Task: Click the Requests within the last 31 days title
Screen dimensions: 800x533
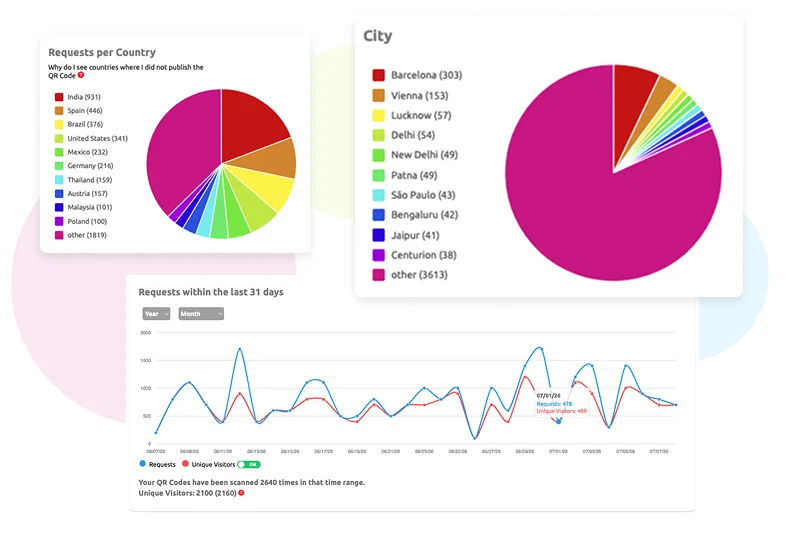Action: [211, 292]
